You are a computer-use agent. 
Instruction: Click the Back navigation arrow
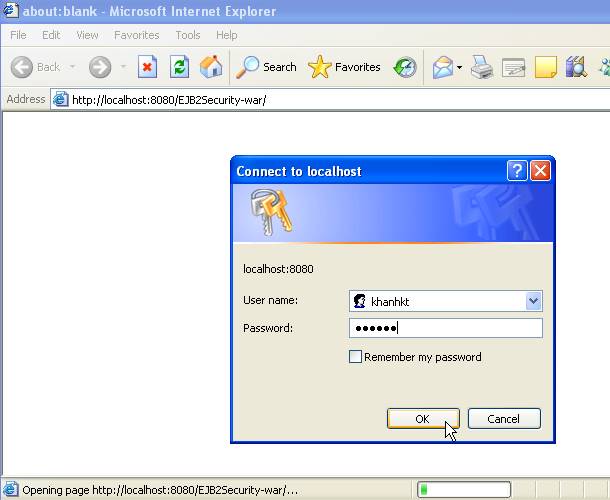point(22,67)
